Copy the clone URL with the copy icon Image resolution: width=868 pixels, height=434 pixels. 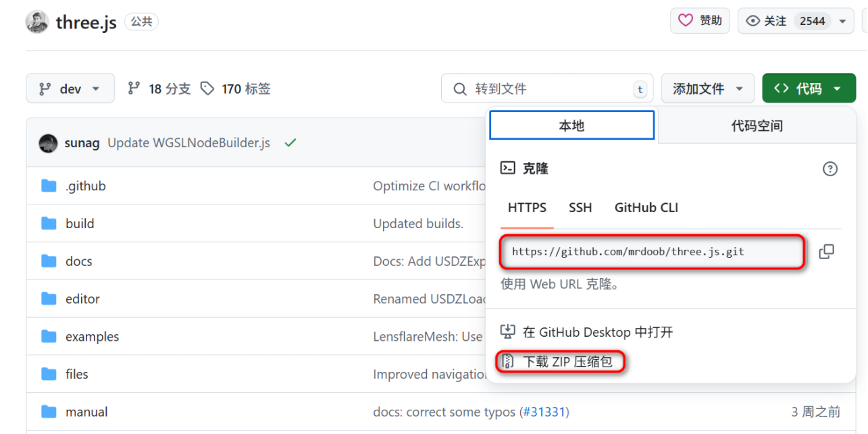click(826, 252)
